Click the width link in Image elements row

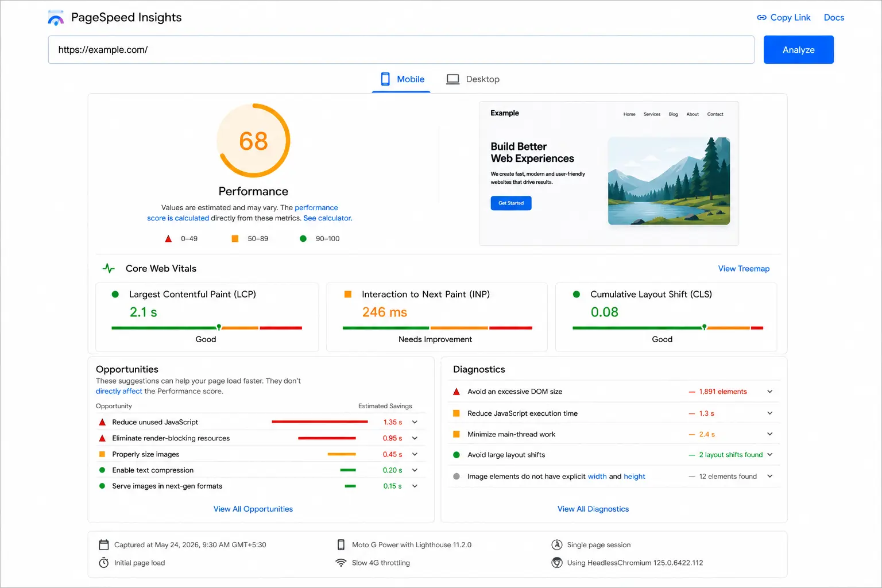tap(597, 477)
